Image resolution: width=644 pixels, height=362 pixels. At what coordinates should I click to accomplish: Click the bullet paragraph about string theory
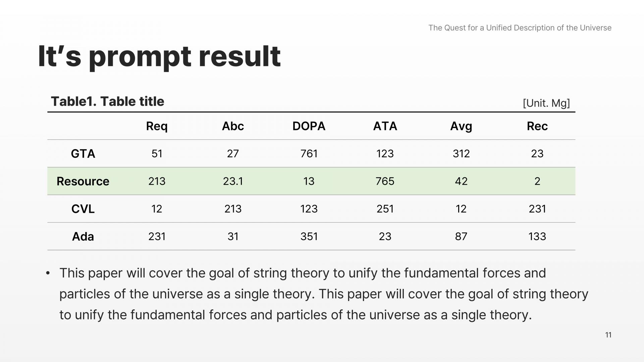click(322, 294)
